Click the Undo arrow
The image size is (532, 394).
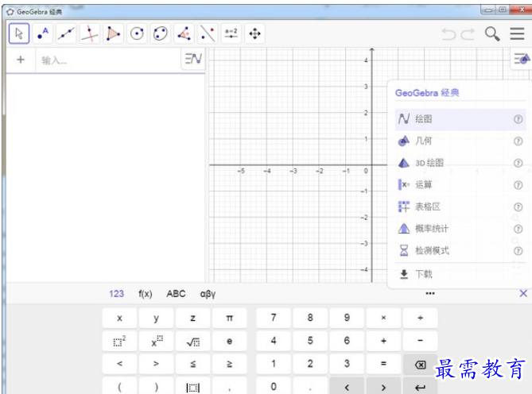point(449,34)
